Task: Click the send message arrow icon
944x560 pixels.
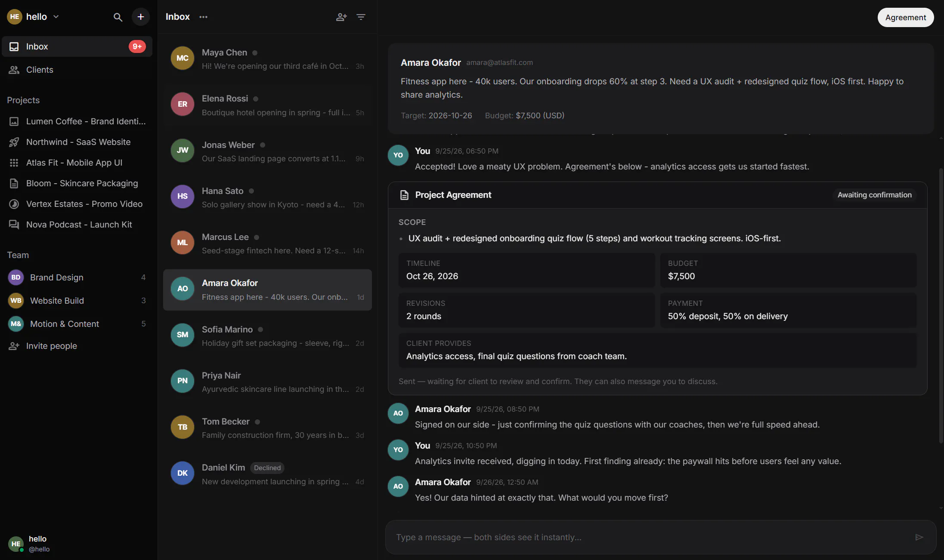Action: [x=919, y=537]
